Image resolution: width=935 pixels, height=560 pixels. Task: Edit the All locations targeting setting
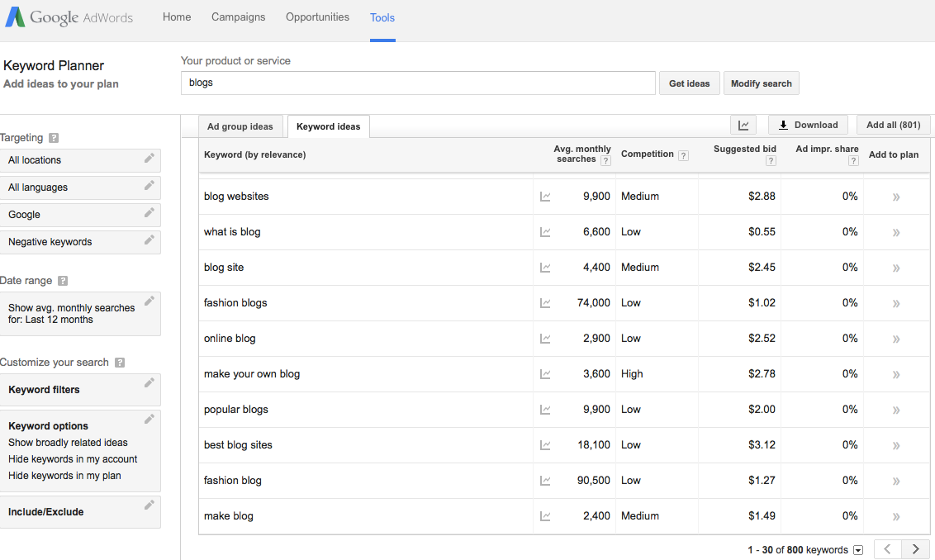tap(149, 159)
